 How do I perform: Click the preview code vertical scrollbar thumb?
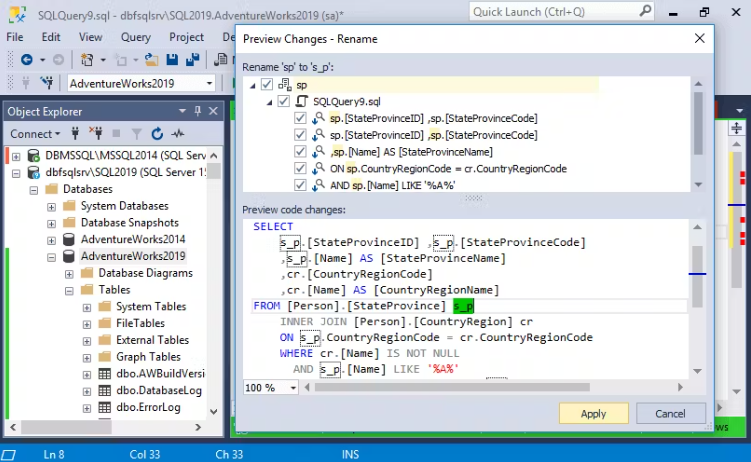(x=697, y=277)
